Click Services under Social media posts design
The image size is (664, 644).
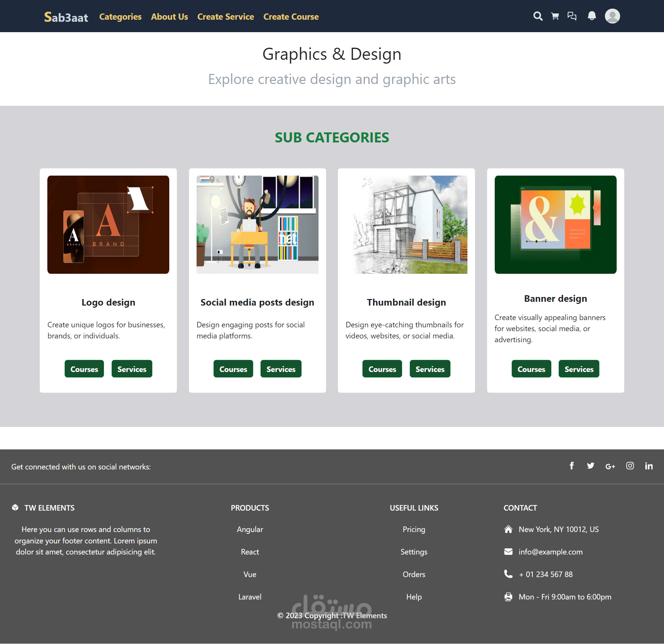pyautogui.click(x=281, y=369)
